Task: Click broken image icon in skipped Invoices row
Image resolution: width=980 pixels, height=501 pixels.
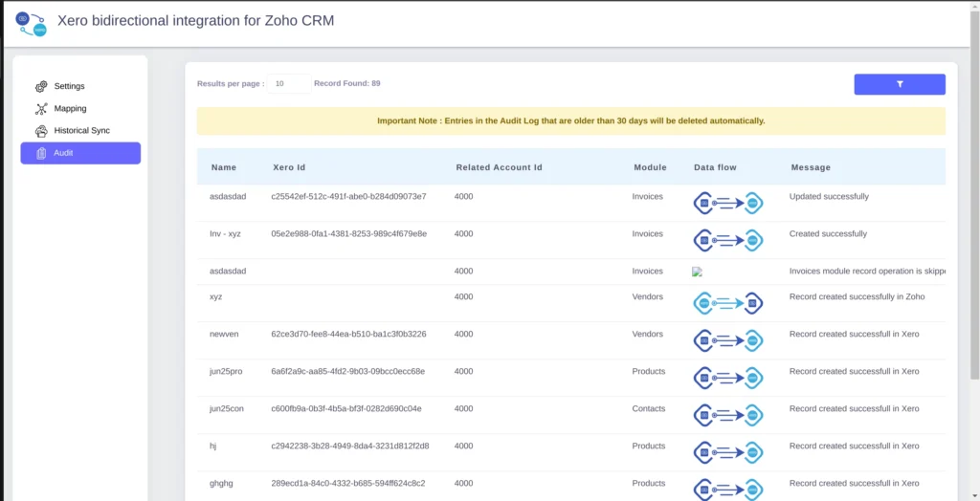Action: [697, 272]
